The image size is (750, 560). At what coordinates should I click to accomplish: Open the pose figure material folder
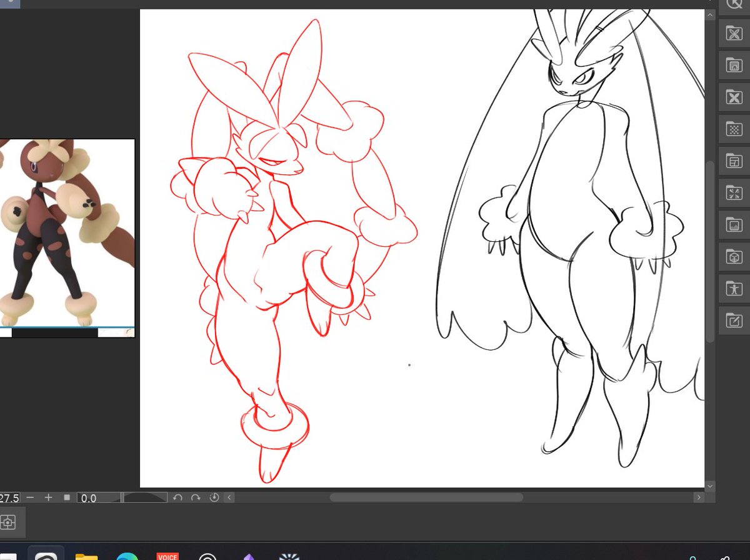734,289
